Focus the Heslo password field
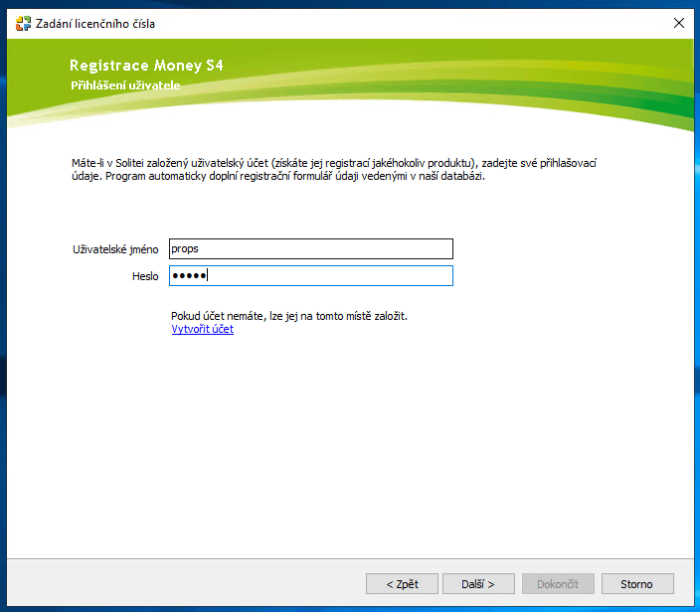This screenshot has width=700, height=612. (x=311, y=275)
